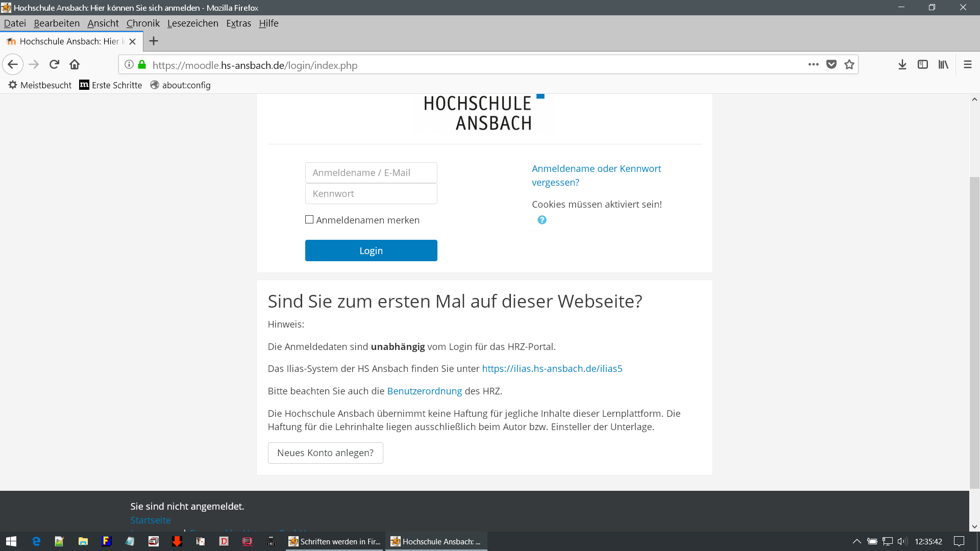Click the Firefox reload page icon
The image size is (980, 551).
(x=55, y=65)
